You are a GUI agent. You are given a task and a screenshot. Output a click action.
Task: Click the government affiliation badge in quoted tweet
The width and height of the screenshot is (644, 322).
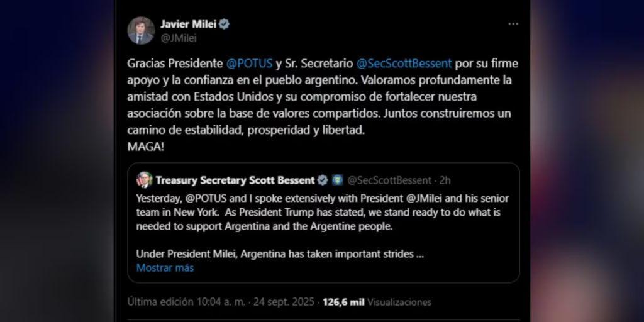point(337,180)
